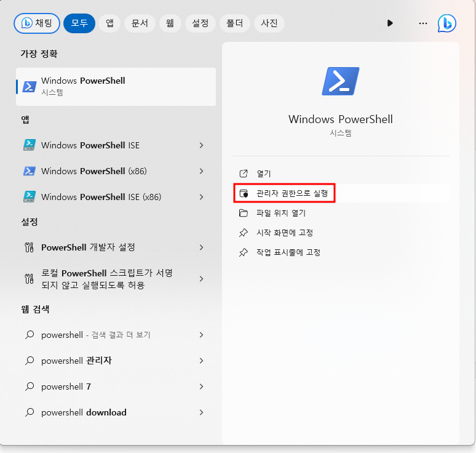The image size is (476, 453).
Task: Click 작업 표시줄에 고정 action
Action: point(341,252)
